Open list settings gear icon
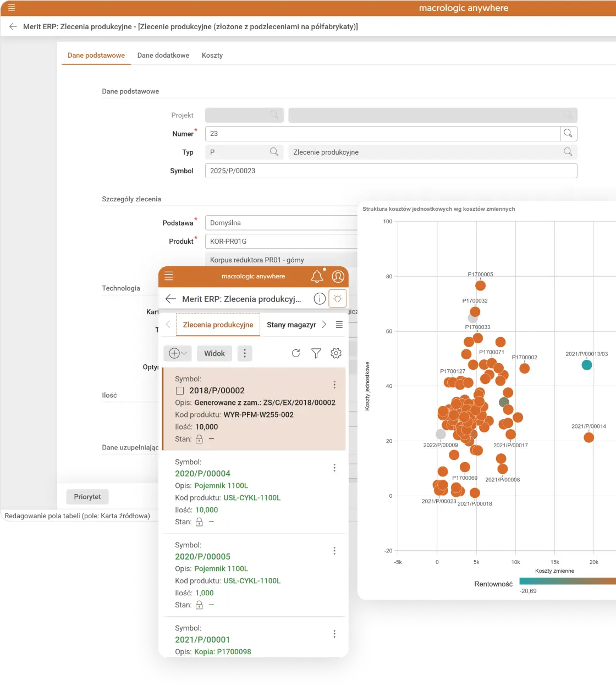This screenshot has width=616, height=691. point(336,353)
